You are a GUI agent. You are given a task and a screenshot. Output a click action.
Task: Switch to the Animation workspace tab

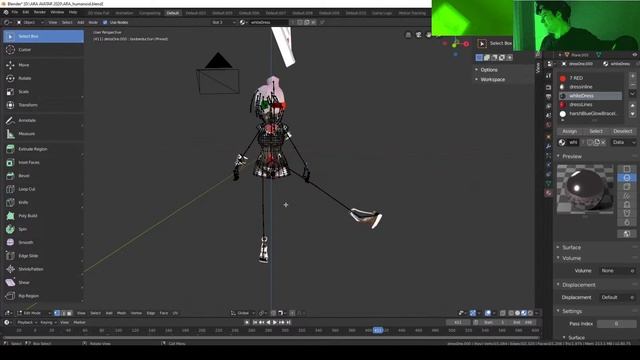(124, 13)
